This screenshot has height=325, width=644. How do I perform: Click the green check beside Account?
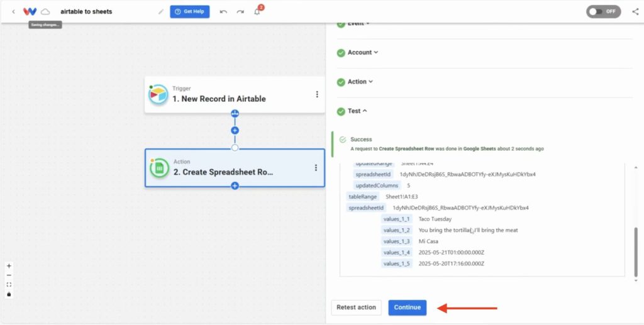341,53
